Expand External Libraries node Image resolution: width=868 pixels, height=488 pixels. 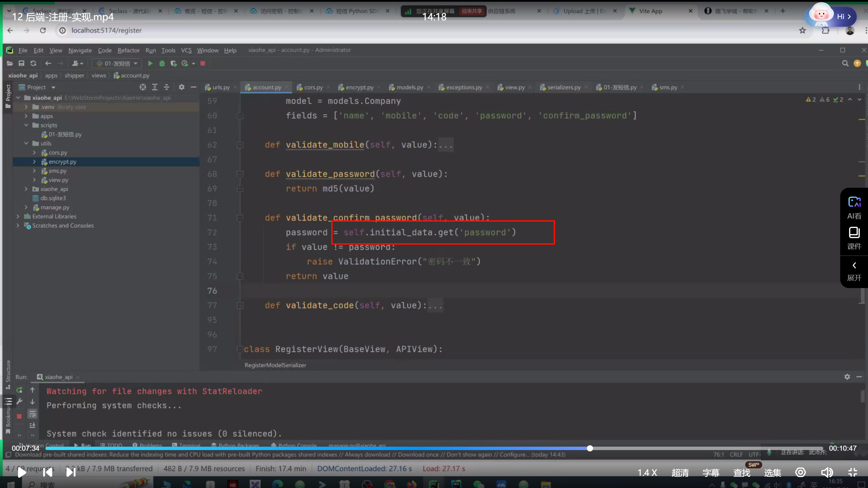pos(18,216)
